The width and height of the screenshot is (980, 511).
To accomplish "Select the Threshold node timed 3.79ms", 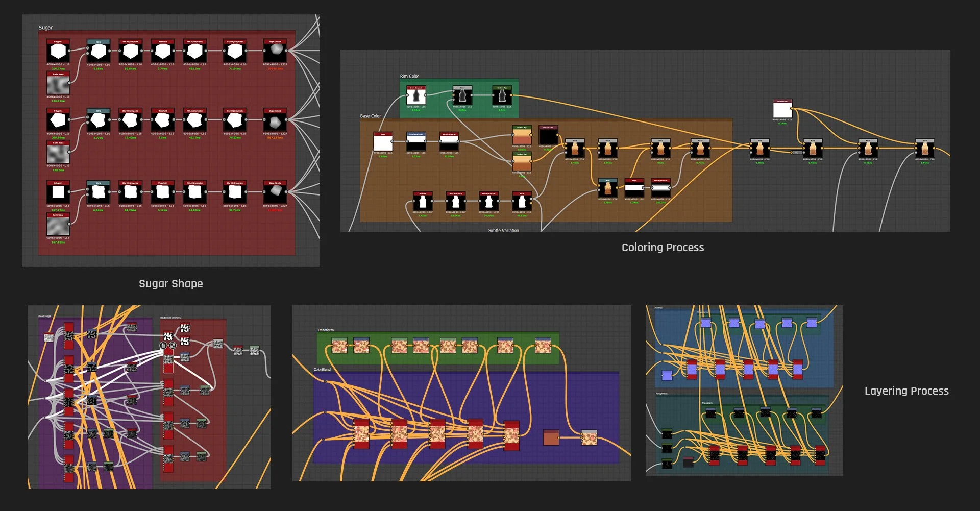I will point(162,52).
